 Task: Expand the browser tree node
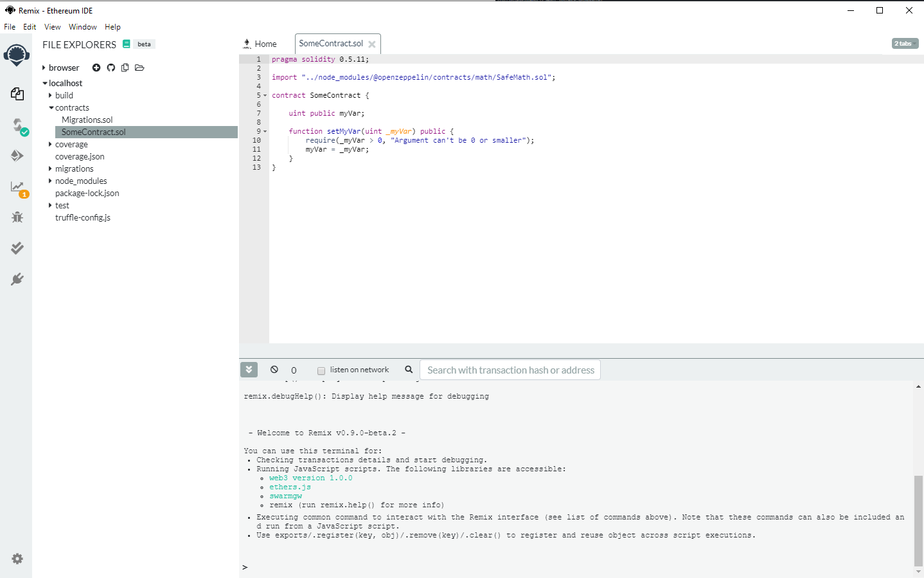44,68
